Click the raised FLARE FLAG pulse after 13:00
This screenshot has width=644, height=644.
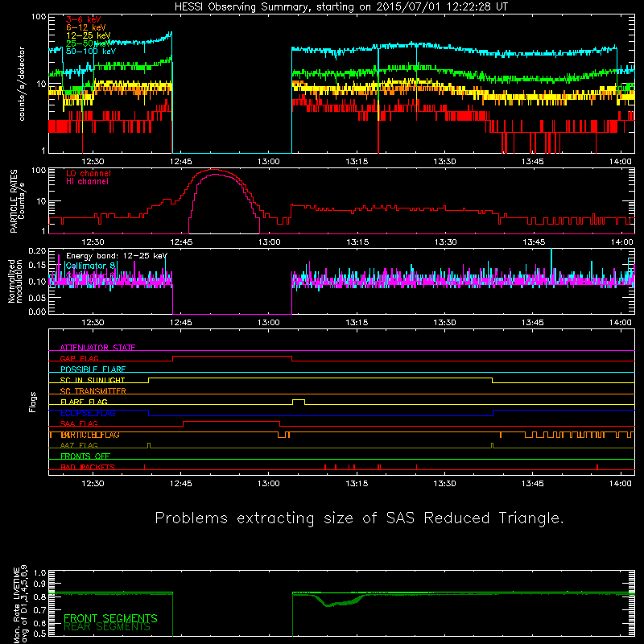[299, 400]
